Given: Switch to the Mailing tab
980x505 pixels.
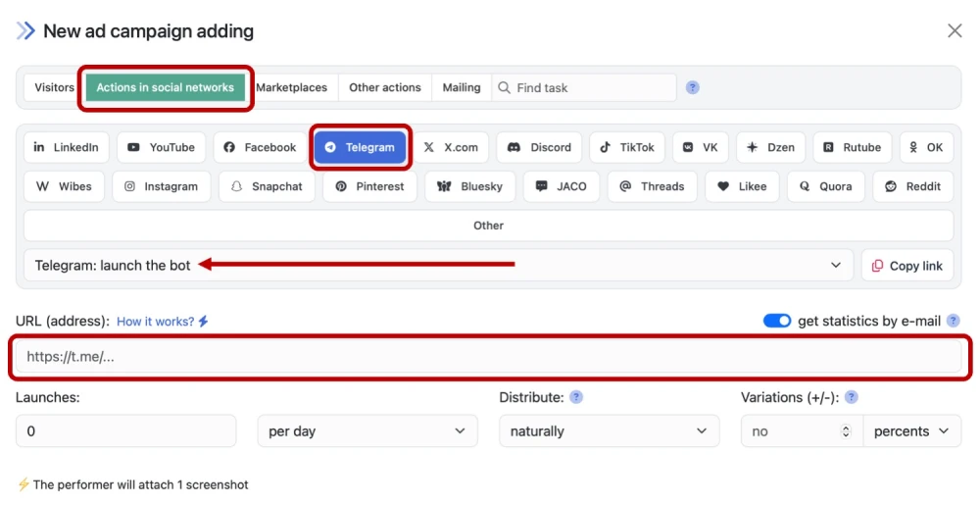Looking at the screenshot, I should (x=461, y=87).
